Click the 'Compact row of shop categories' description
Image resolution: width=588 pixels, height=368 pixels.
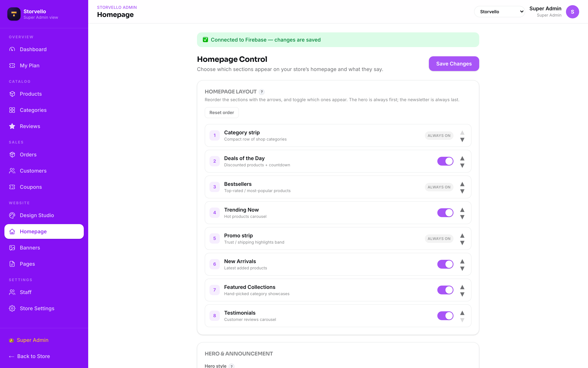255,139
